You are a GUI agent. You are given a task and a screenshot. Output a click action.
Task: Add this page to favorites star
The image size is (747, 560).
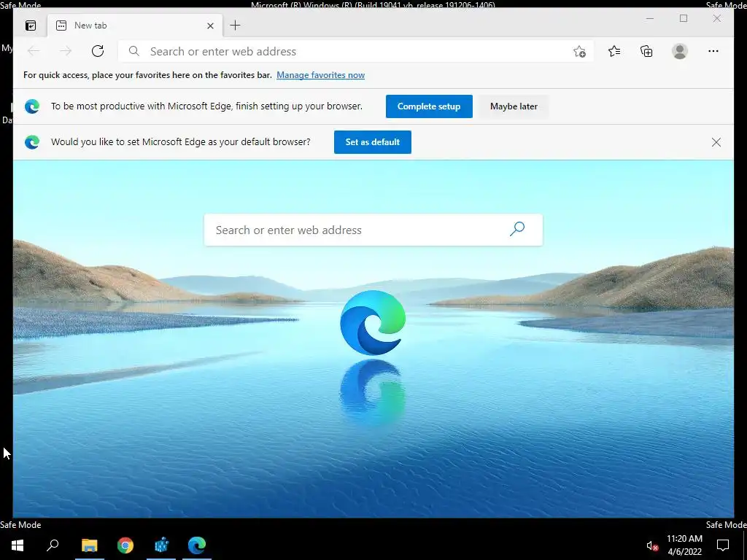(579, 52)
